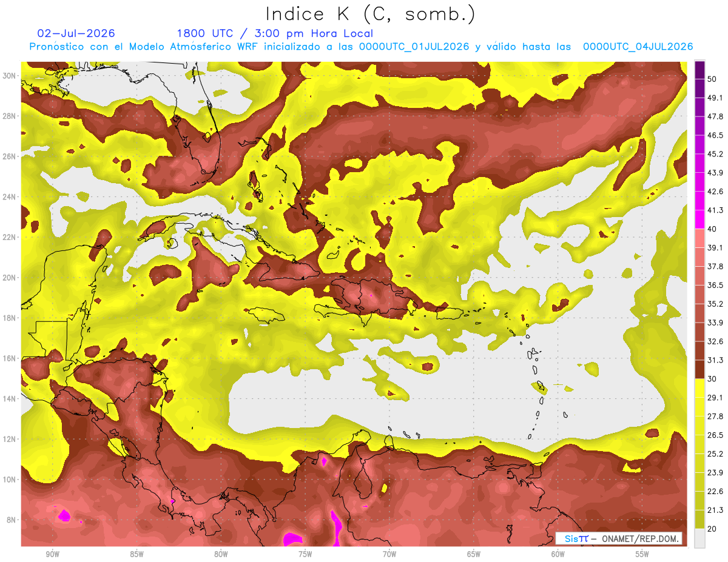Image resolution: width=728 pixels, height=562 pixels.
Task: Pick the gray swatch below 20 on colorbar
Action: pos(699,538)
